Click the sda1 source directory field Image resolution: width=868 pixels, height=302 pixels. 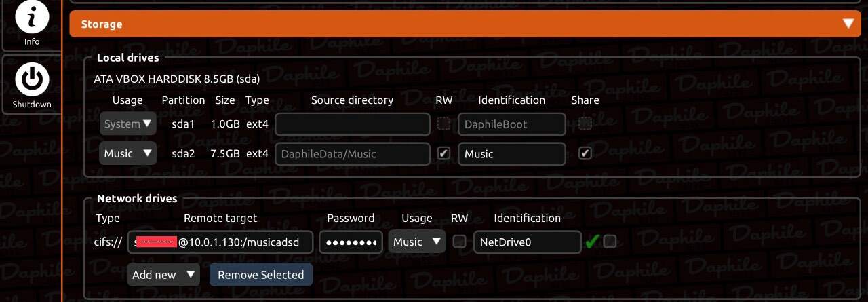pos(353,124)
